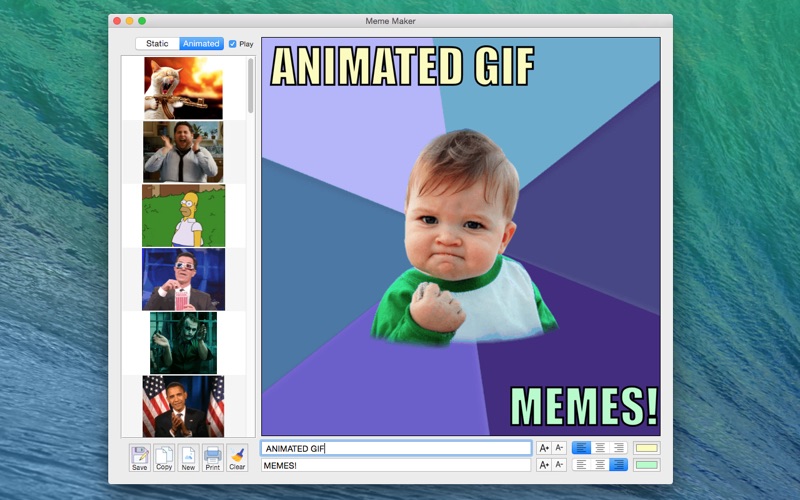The width and height of the screenshot is (800, 500).
Task: Zoom the Meme Maker window with green button
Action: 142,21
